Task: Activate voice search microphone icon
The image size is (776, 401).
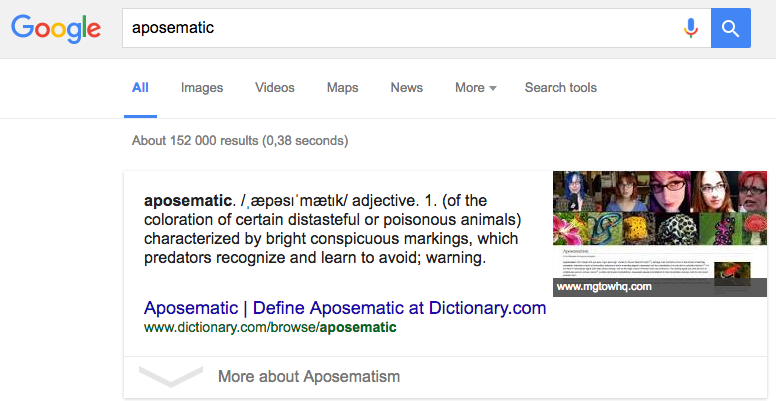Action: pos(691,28)
